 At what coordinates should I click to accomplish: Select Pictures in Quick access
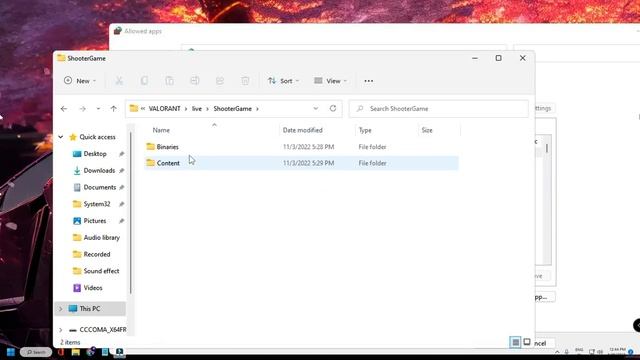tap(95, 221)
